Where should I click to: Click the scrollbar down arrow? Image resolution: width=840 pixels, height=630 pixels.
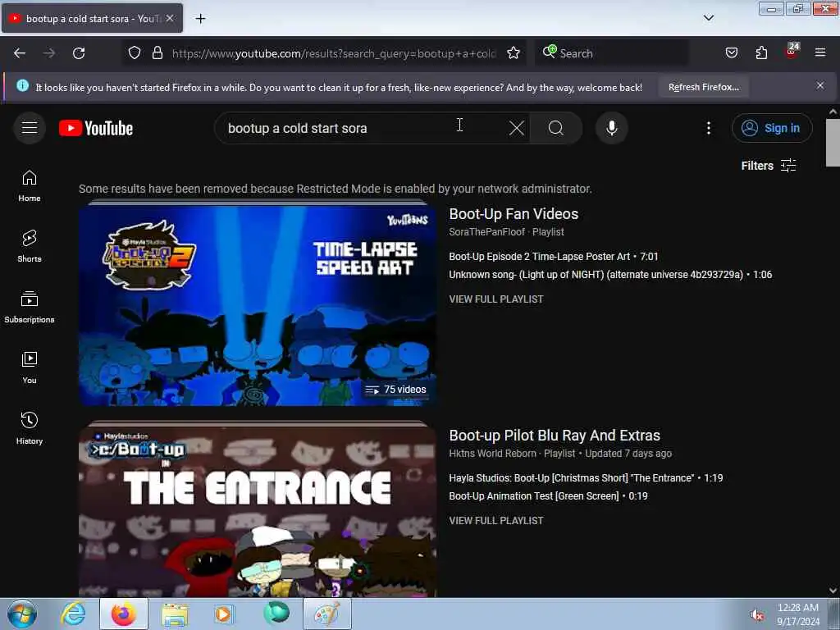click(833, 591)
